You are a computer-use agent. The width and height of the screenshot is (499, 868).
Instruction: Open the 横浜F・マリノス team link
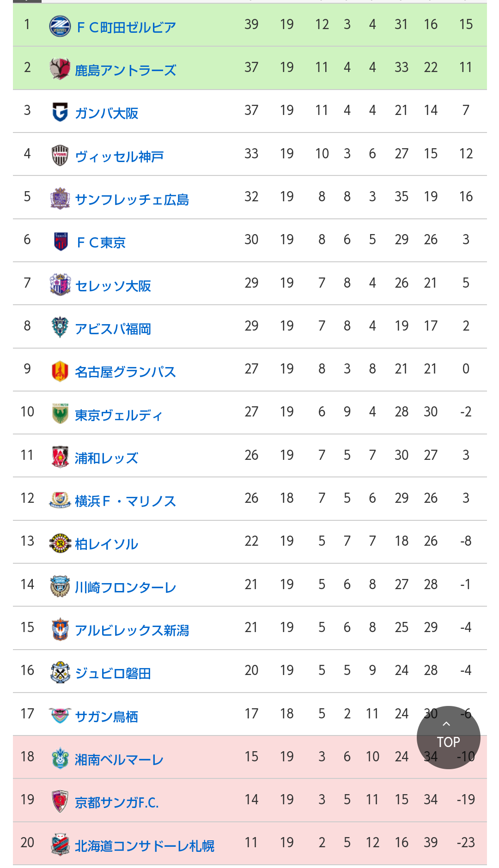pyautogui.click(x=125, y=501)
